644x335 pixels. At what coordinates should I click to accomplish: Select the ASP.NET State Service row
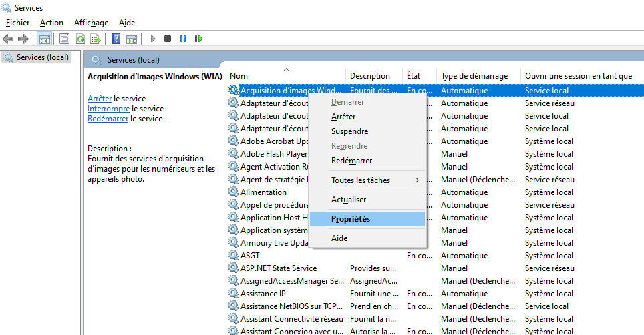tap(278, 268)
